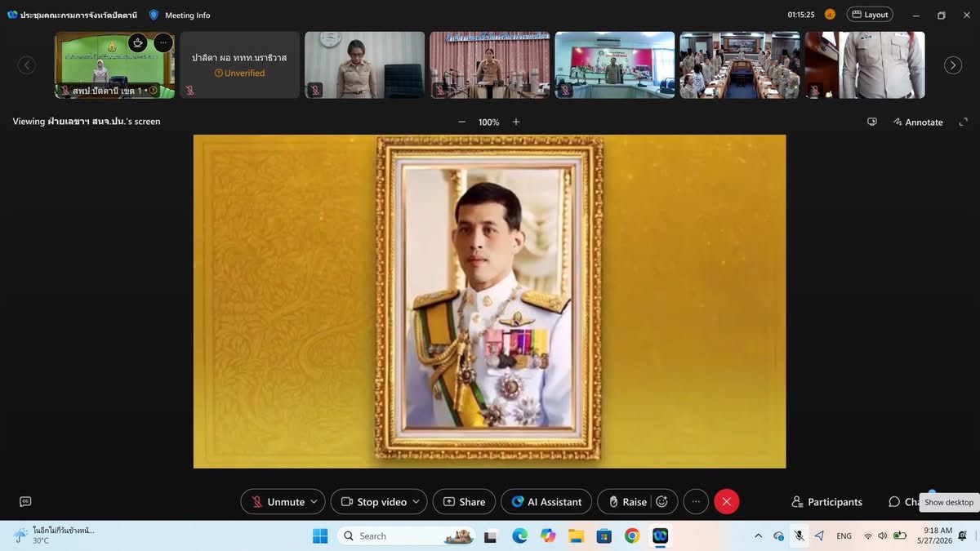Select the ปาลิดา ผอ ททท.นราธิวาส participant tile

tap(240, 65)
